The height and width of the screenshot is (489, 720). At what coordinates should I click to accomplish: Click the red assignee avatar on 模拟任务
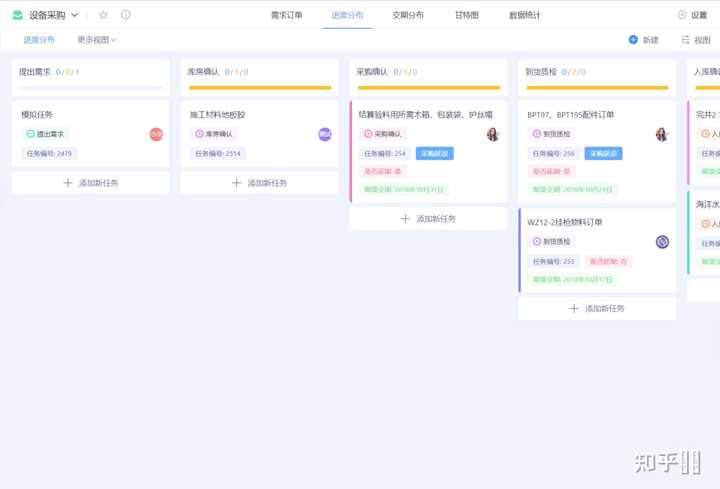[x=156, y=134]
